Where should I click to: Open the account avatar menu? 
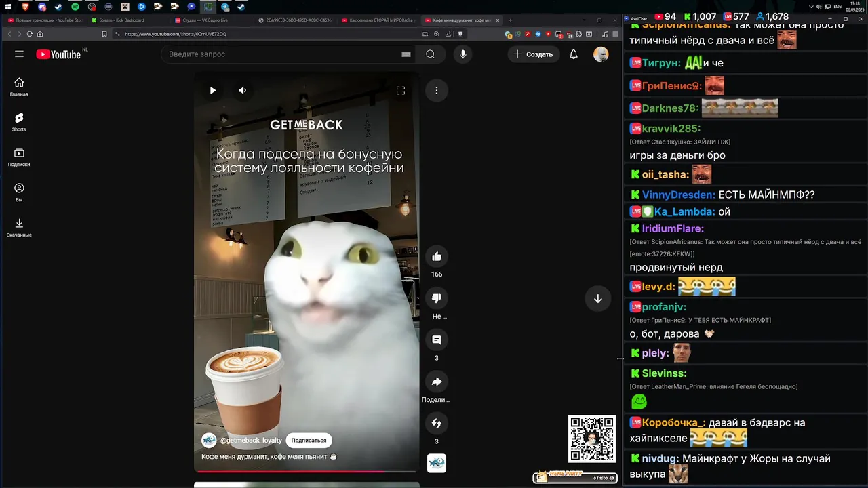[601, 54]
